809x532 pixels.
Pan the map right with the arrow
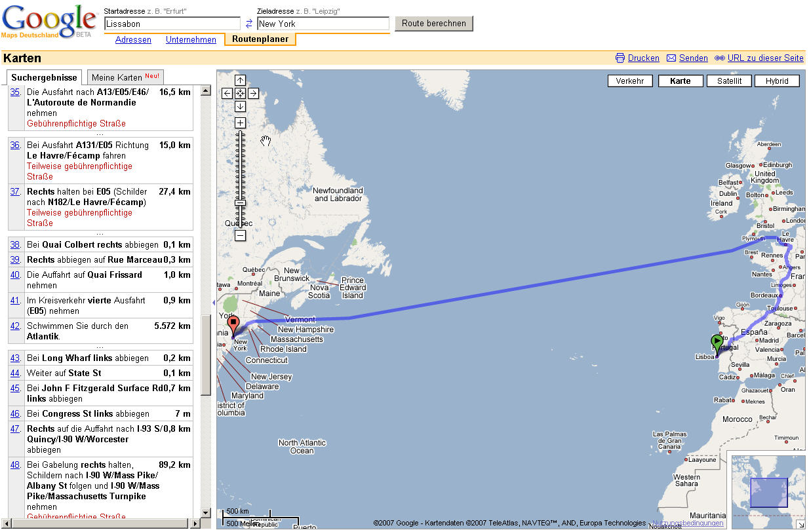click(253, 93)
